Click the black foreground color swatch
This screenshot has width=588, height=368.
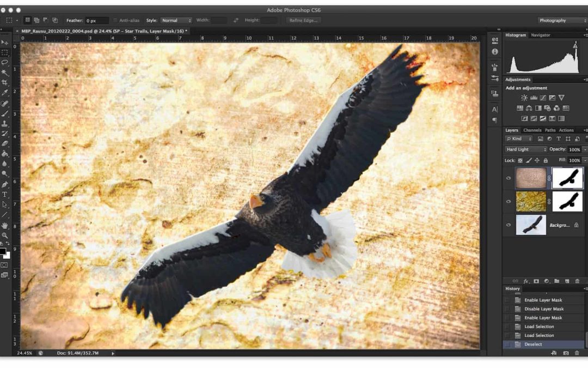[x=3, y=251]
